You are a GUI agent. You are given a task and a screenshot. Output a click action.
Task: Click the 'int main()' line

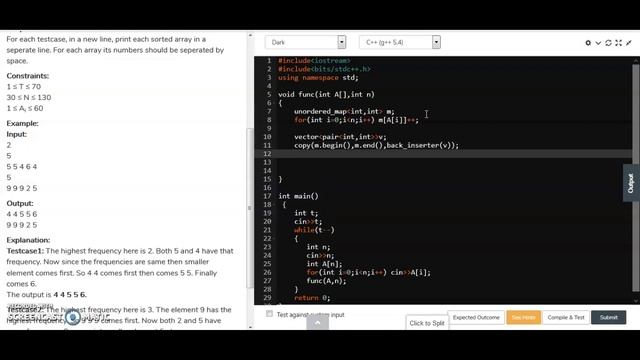coord(298,196)
